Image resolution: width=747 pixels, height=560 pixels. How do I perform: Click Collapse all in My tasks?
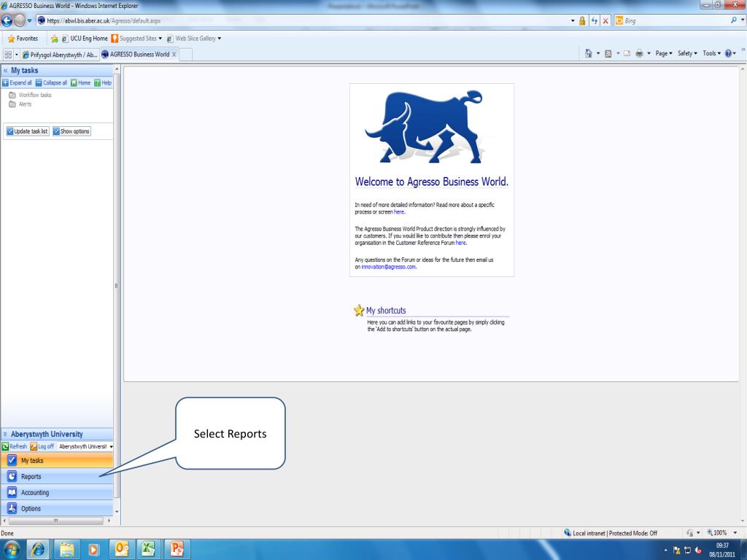(51, 83)
